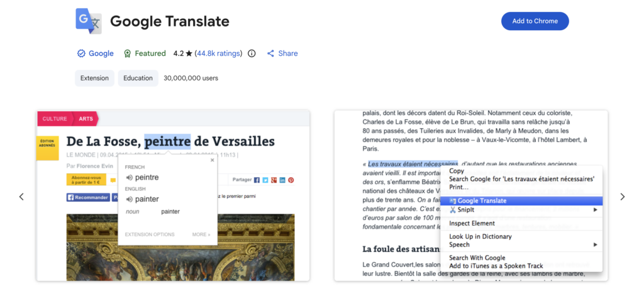The image size is (644, 294).
Task: Open the 44.8k ratings link
Action: pyautogui.click(x=218, y=53)
